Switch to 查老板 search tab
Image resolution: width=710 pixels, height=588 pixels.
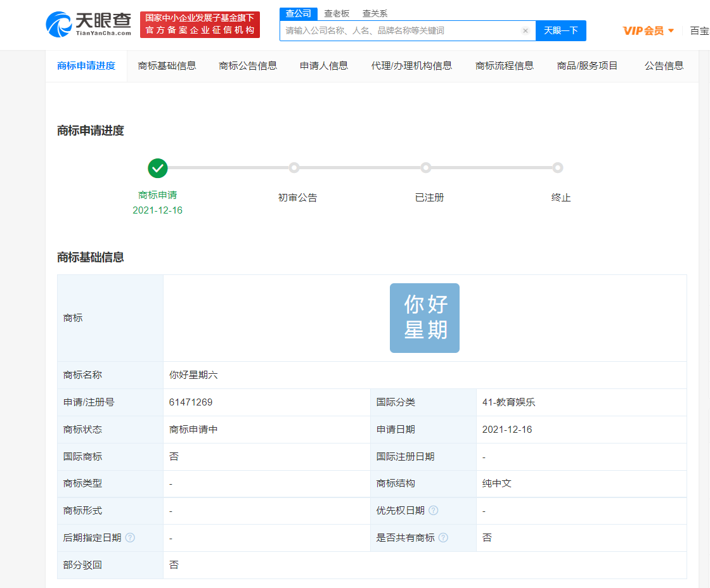(x=337, y=13)
